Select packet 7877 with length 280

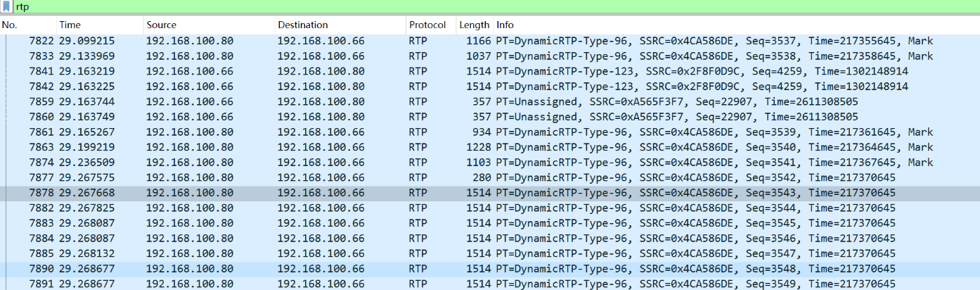coord(490,177)
